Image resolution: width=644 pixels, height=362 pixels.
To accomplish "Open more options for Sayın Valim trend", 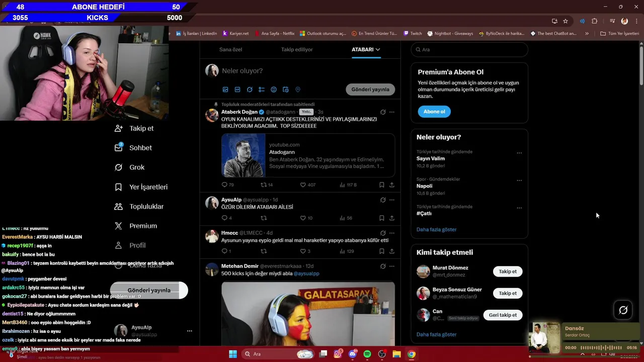I will [x=519, y=153].
